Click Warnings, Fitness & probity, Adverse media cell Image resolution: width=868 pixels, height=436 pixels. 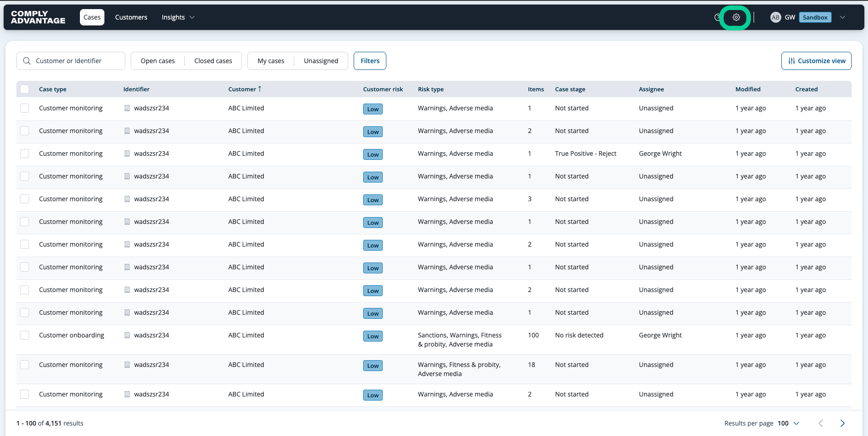click(459, 369)
